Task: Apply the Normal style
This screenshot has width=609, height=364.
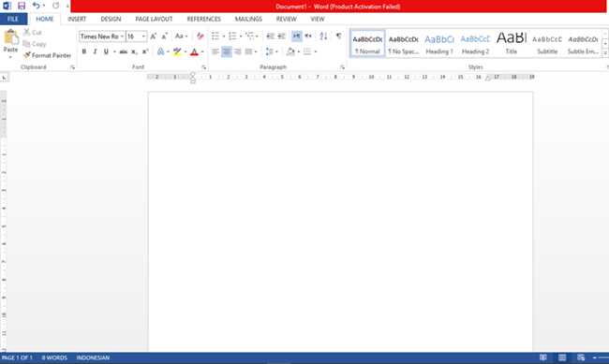Action: click(x=367, y=44)
